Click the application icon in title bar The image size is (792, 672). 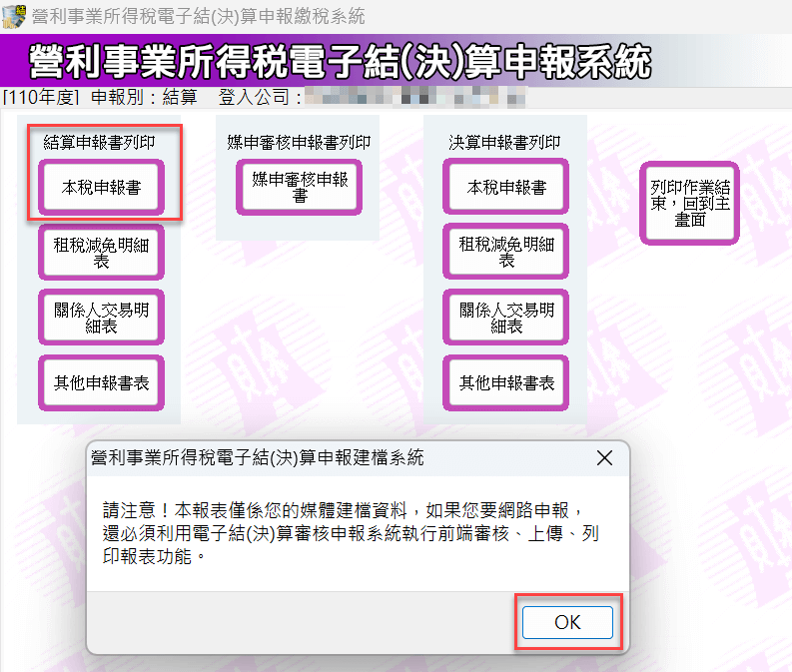(x=14, y=16)
